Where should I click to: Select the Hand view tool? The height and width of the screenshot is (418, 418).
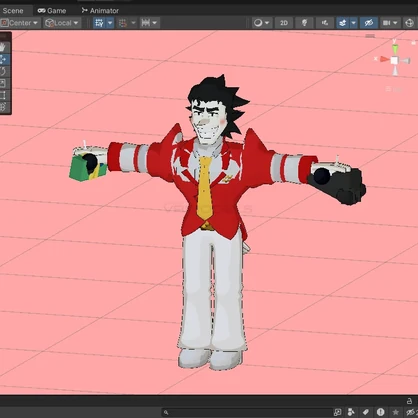[3, 47]
